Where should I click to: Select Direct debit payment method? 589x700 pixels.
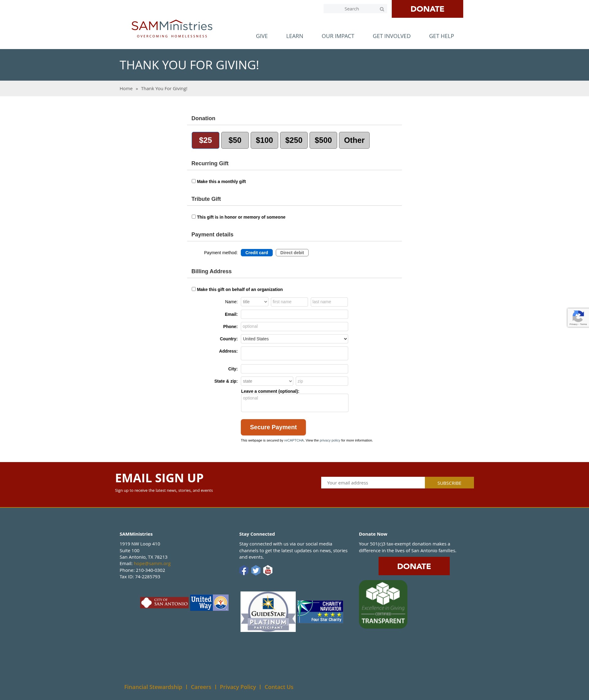pyautogui.click(x=292, y=253)
